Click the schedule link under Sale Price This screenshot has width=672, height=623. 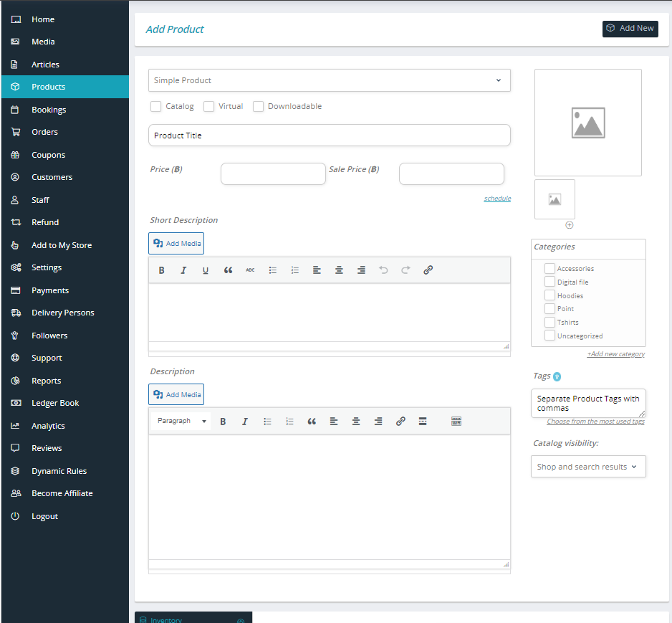[x=497, y=199]
